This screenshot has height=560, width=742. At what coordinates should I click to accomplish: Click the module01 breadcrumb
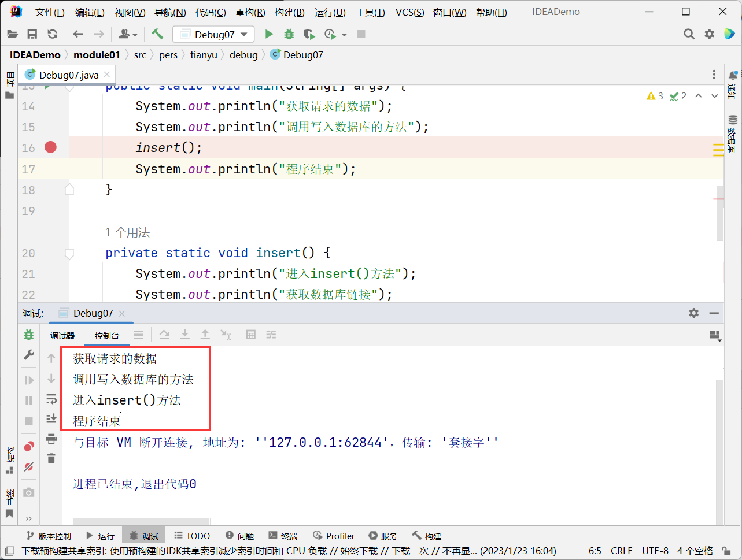click(97, 55)
